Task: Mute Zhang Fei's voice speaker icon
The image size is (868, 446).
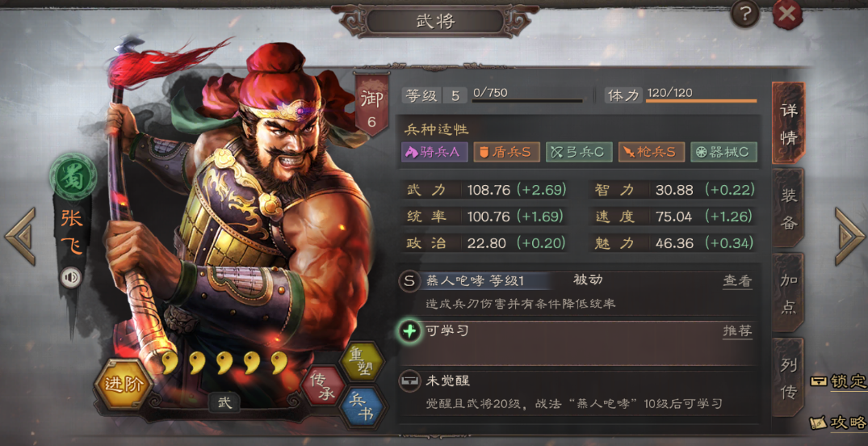Action: [x=71, y=278]
